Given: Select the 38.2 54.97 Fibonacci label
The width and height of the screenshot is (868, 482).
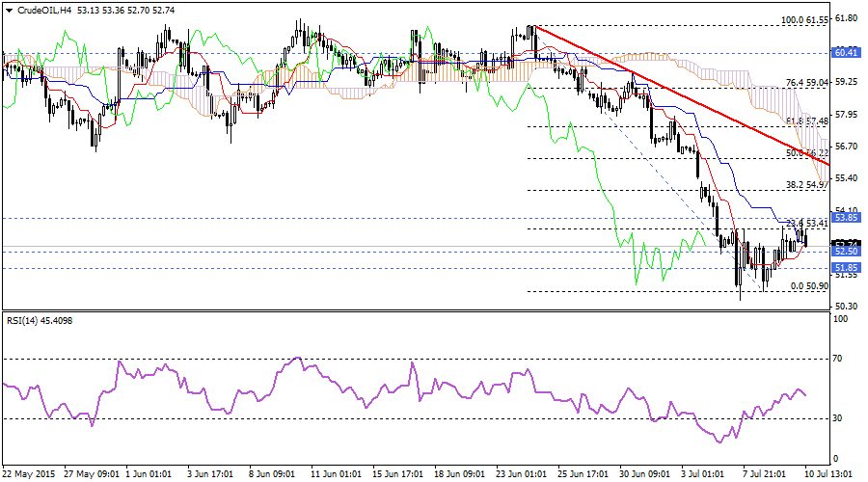Looking at the screenshot, I should 807,184.
